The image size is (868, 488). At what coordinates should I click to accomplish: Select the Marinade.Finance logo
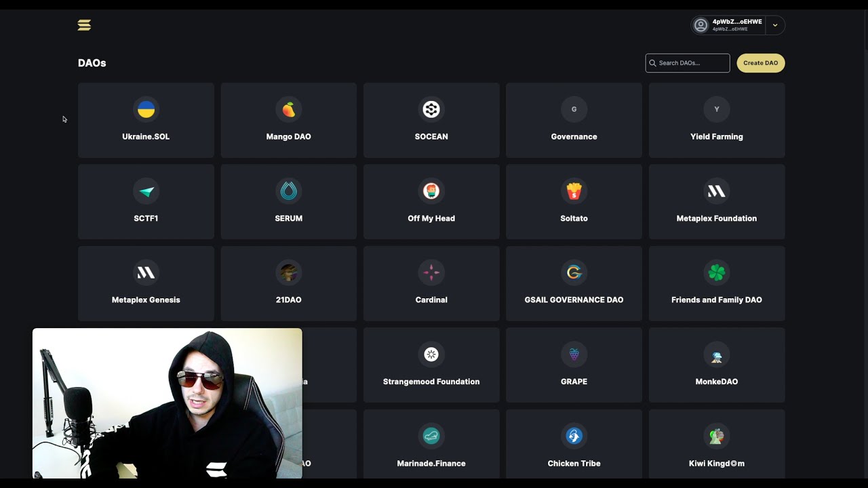coord(431,436)
